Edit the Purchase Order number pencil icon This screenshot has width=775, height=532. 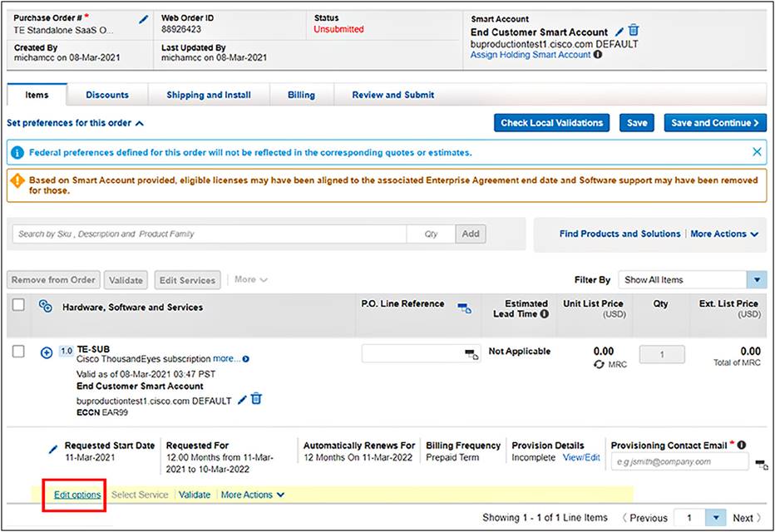tap(143, 19)
